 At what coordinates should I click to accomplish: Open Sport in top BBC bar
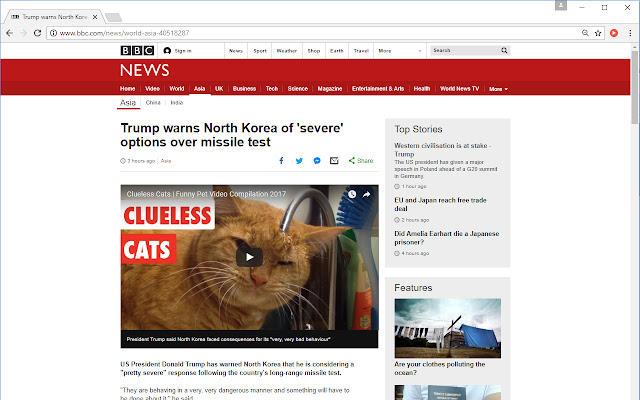click(x=260, y=51)
